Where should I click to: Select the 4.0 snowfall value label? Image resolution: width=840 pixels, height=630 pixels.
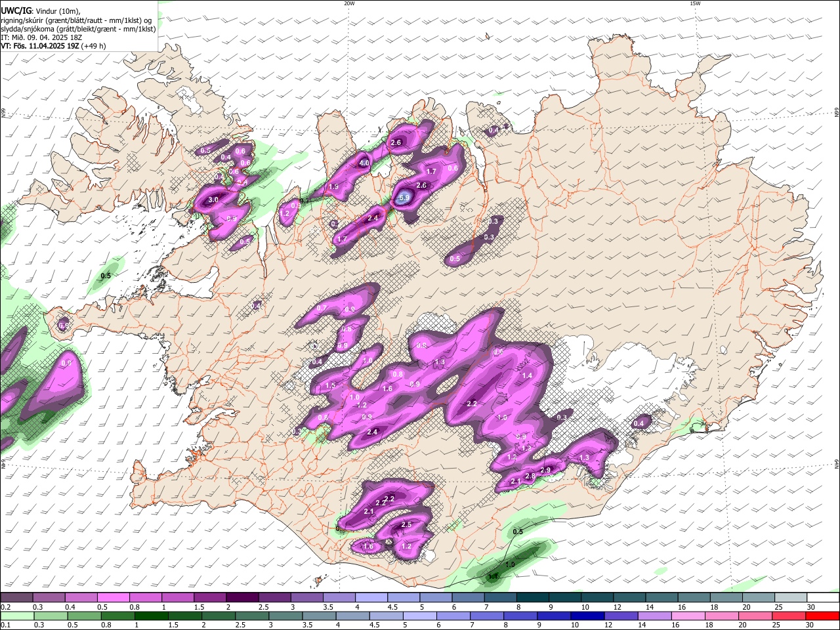pos(365,163)
